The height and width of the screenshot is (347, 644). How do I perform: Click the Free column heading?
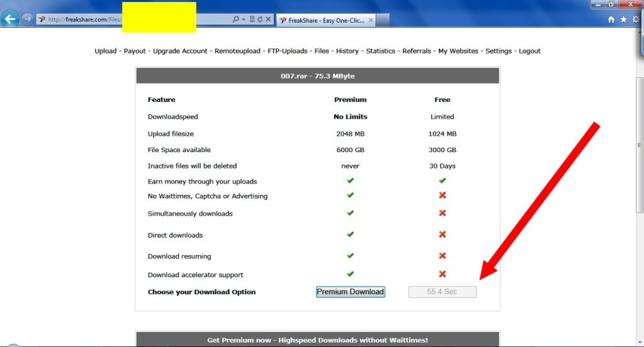[443, 100]
